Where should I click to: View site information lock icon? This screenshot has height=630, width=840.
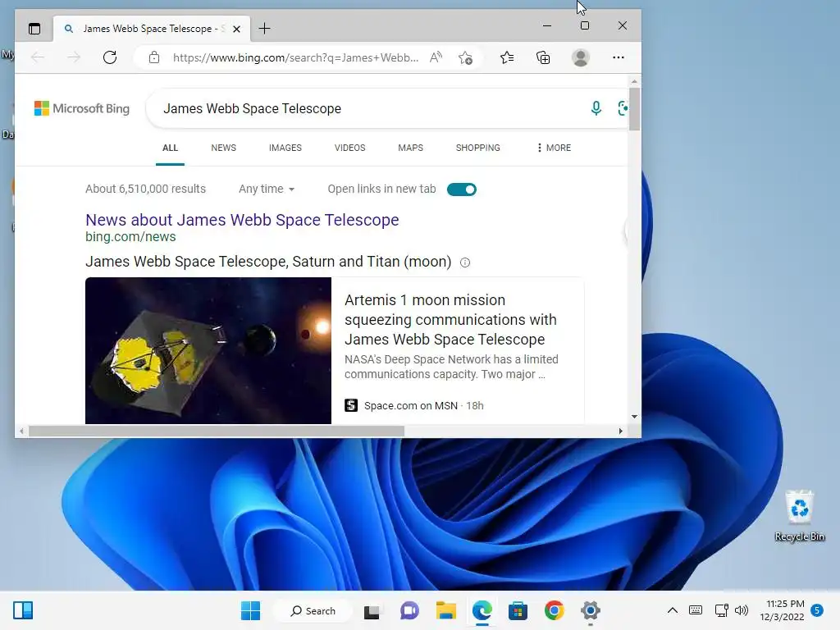tap(154, 57)
